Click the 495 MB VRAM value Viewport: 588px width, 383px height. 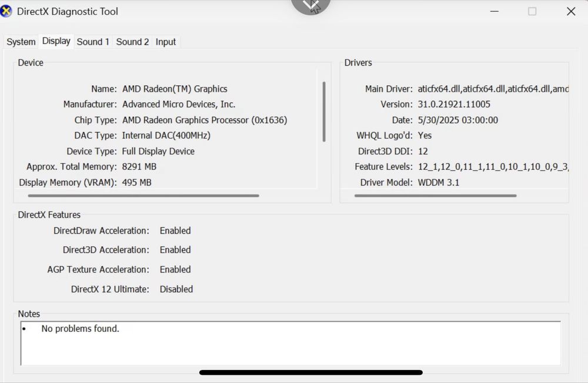137,183
